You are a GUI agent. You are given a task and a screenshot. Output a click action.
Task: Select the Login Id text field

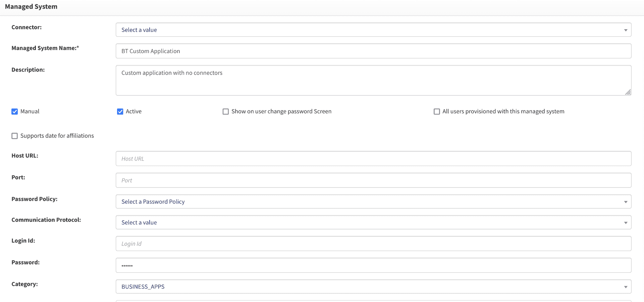pyautogui.click(x=373, y=244)
